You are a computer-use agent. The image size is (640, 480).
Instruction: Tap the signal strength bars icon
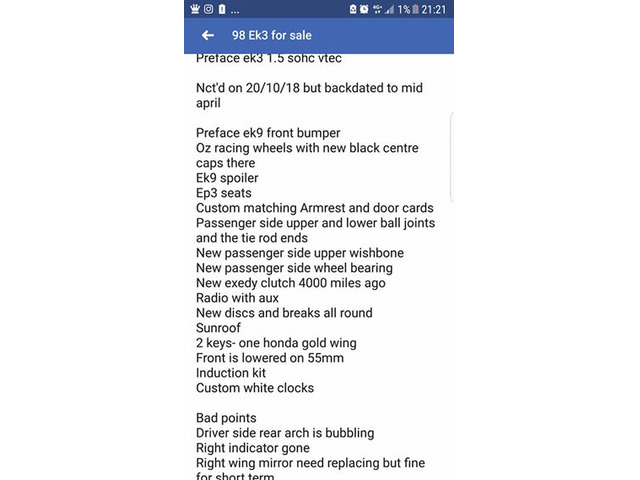[x=390, y=9]
